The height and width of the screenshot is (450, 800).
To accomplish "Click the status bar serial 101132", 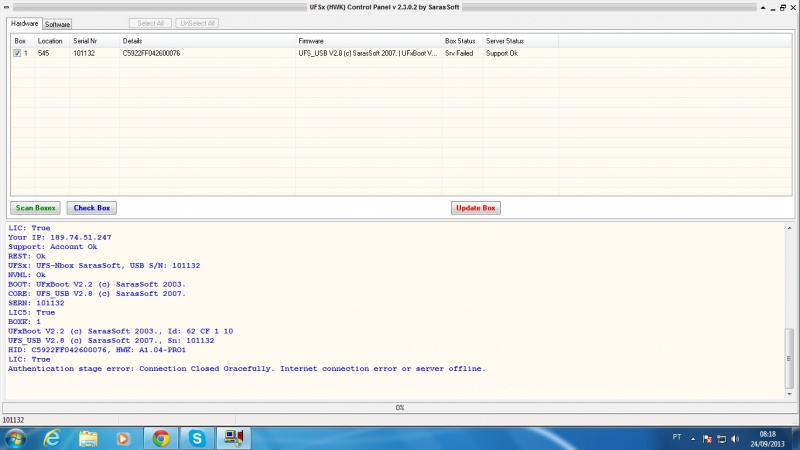I will (13, 420).
